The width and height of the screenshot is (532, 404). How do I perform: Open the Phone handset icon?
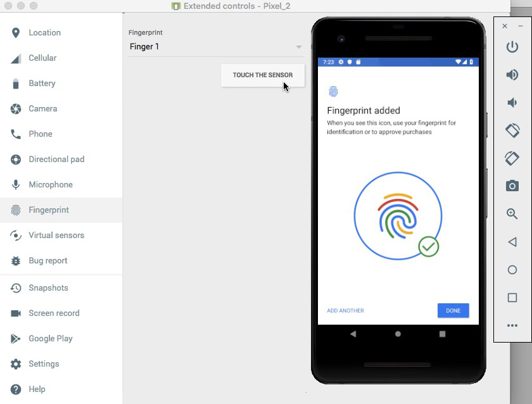16,134
